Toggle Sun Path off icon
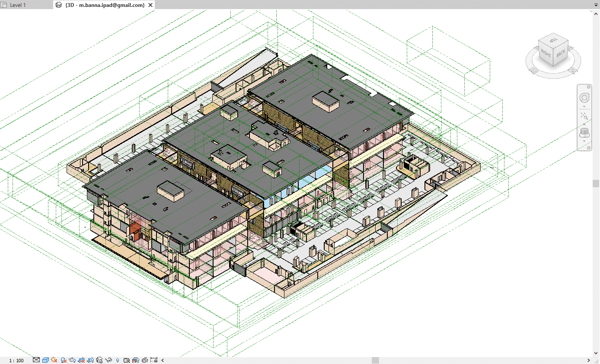600x364 pixels. tap(54, 360)
